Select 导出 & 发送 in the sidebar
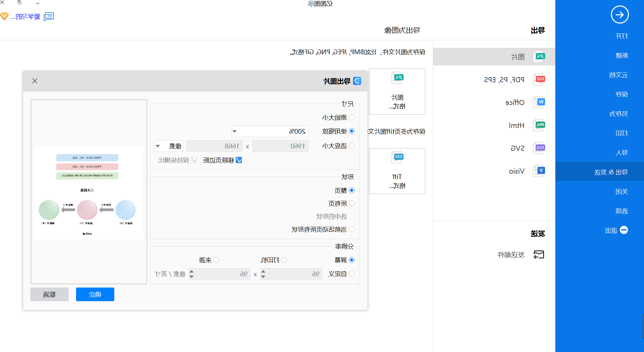The height and width of the screenshot is (352, 644). click(600, 171)
